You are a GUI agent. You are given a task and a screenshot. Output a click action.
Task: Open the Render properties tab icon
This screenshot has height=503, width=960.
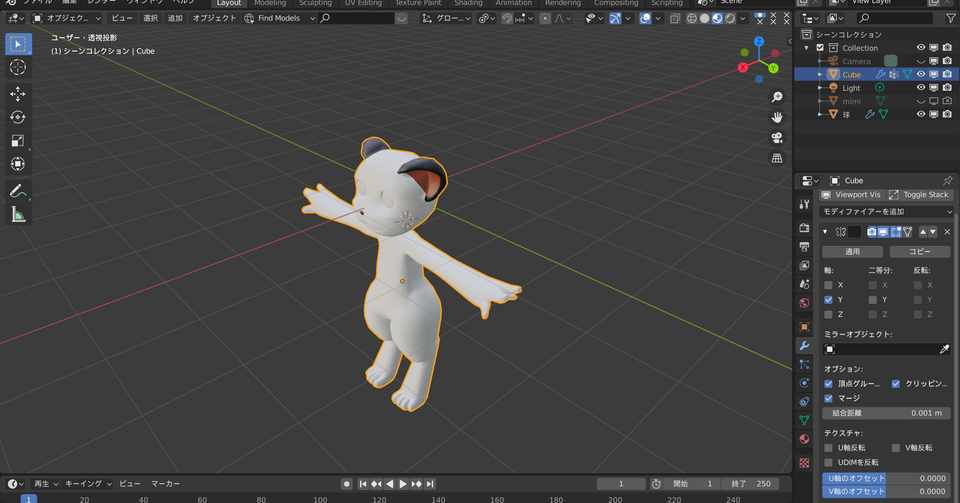tap(804, 228)
